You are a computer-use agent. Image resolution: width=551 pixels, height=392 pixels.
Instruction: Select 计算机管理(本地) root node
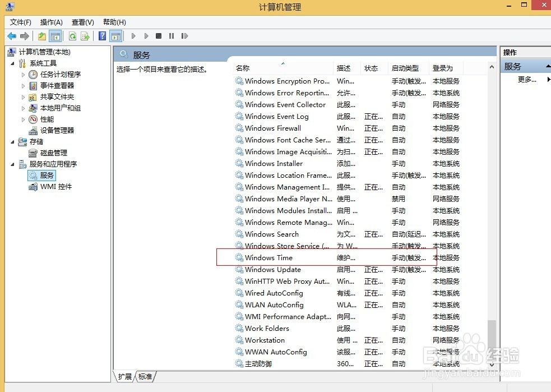44,52
